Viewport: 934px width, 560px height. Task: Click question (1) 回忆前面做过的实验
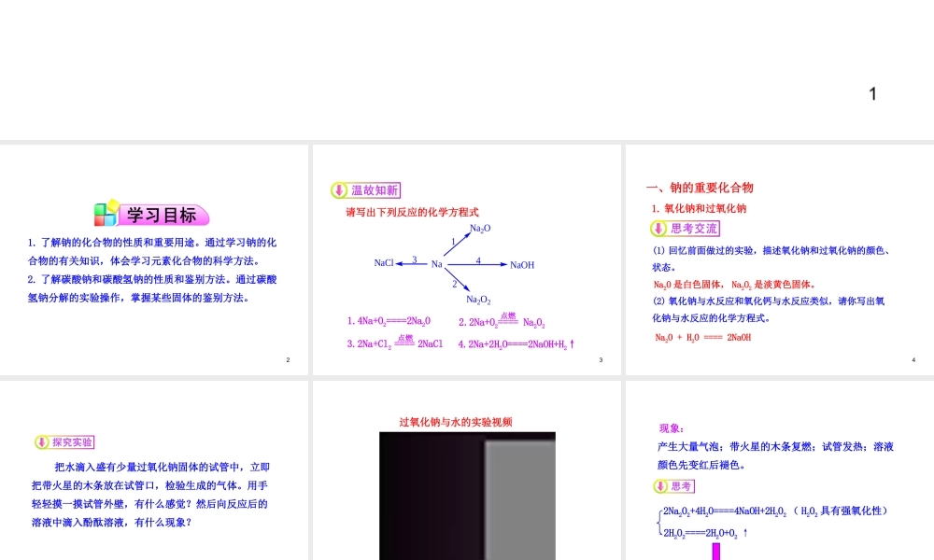[x=772, y=259]
